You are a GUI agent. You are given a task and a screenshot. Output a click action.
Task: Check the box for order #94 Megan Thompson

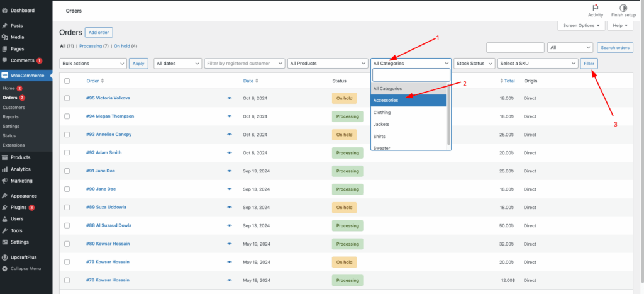[x=67, y=116]
